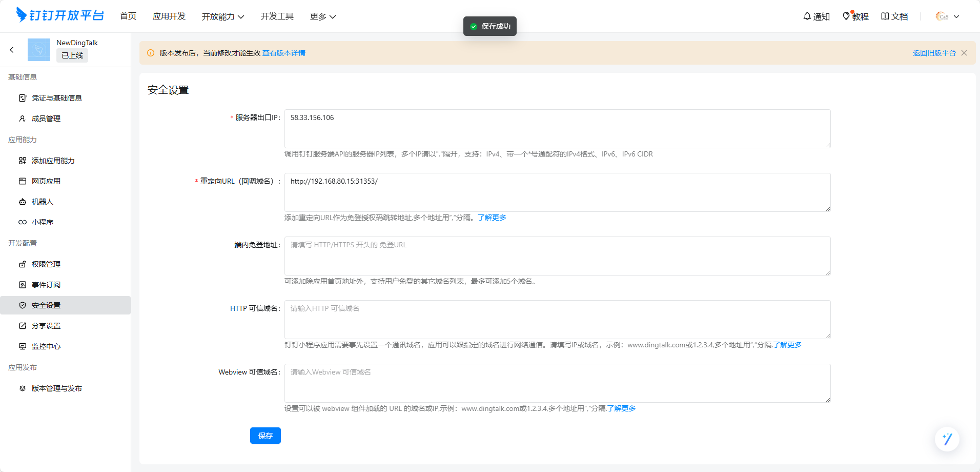Open 版本管理与发布 in the sidebar

tap(56, 388)
